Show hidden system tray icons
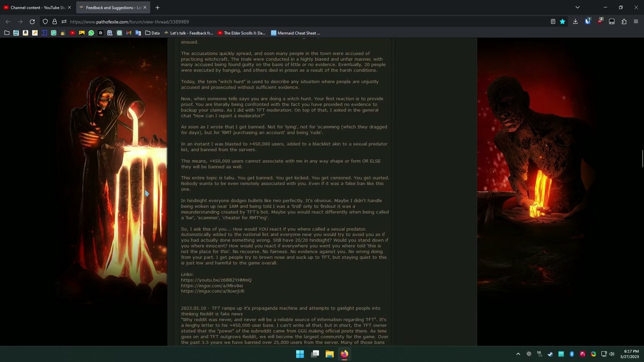 click(x=518, y=354)
